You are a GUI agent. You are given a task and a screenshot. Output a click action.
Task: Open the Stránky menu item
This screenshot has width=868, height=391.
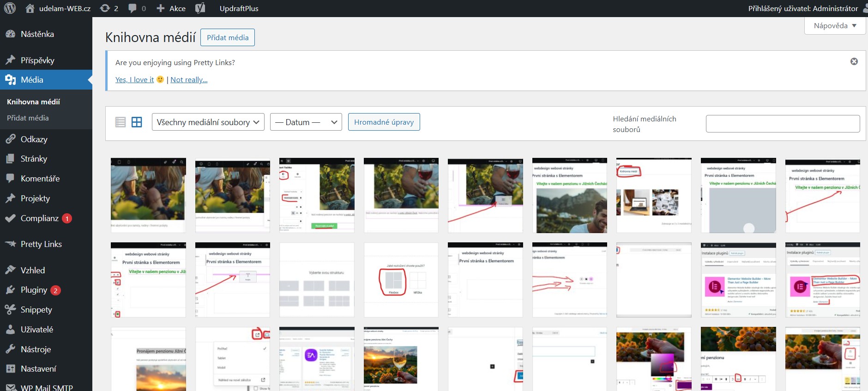(34, 159)
